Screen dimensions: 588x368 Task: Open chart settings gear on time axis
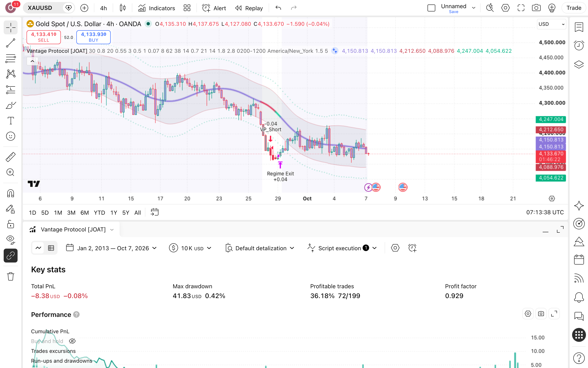click(x=552, y=198)
